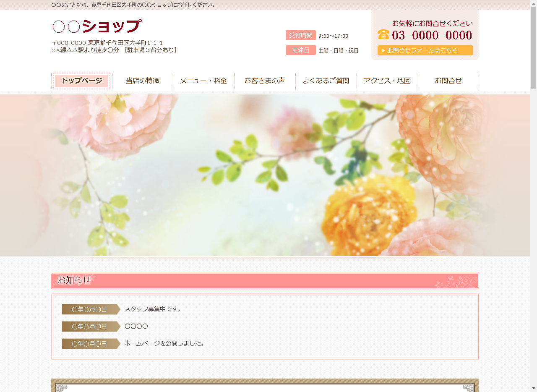The width and height of the screenshot is (537, 392).
Task: Click the phone number 03-0000-0000
Action: 432,35
